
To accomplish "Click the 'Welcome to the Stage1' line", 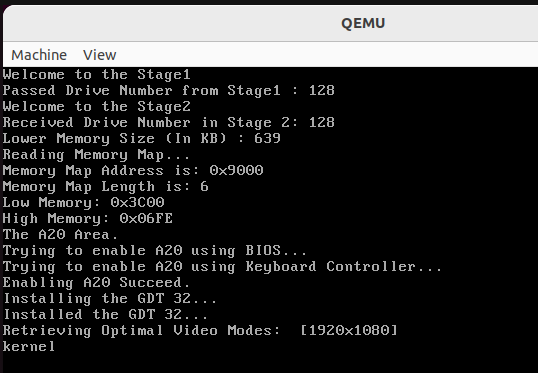I will [96, 74].
